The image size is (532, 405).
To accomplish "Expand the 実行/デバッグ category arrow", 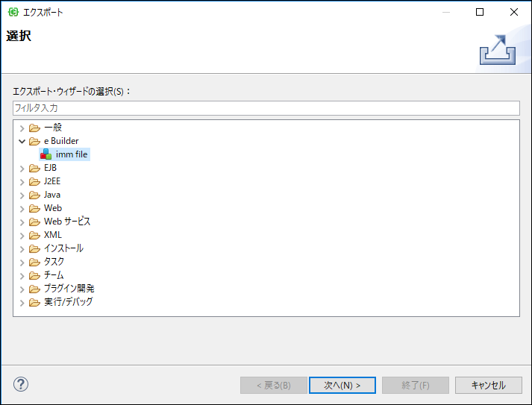I will 22,302.
